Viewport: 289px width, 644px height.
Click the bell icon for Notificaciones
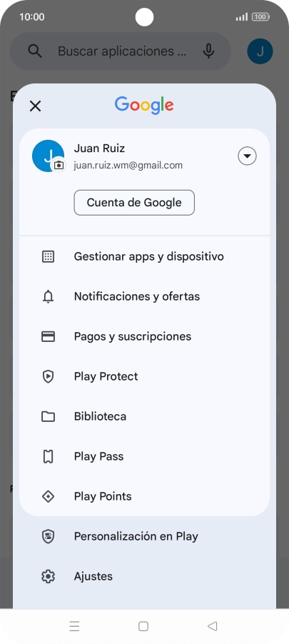pos(48,296)
